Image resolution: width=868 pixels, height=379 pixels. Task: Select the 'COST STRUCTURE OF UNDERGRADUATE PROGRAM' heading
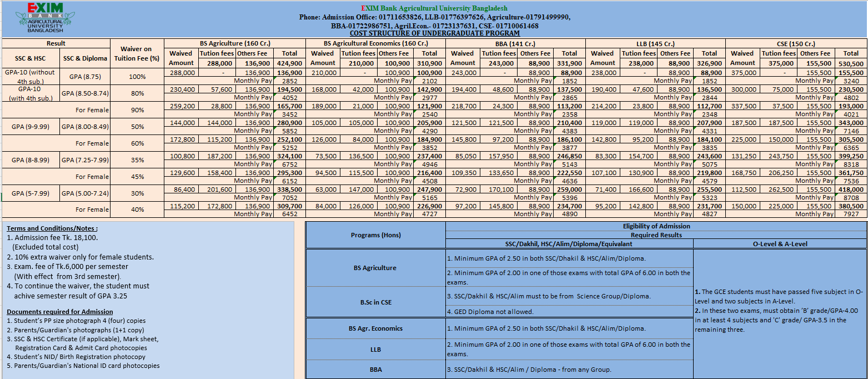click(434, 33)
